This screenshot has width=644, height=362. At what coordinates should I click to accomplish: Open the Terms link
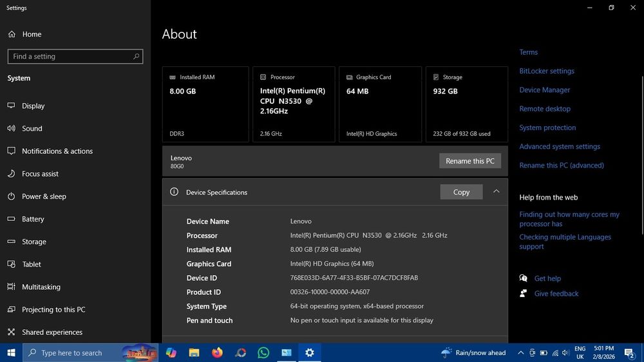coord(528,52)
